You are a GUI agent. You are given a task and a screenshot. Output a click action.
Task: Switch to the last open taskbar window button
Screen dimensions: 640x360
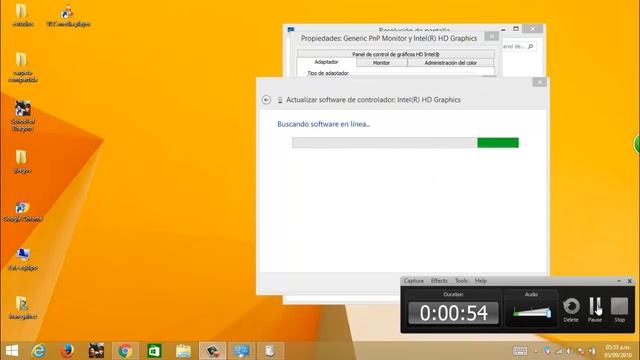pos(269,351)
